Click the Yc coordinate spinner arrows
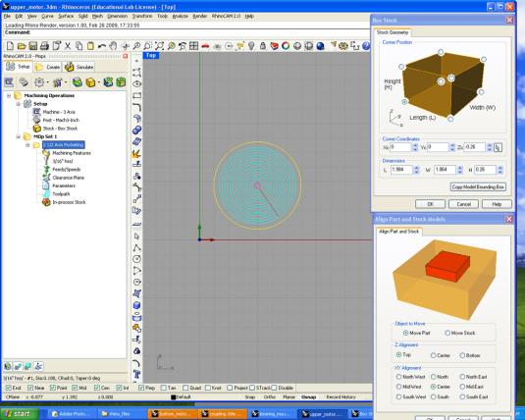 coord(452,147)
